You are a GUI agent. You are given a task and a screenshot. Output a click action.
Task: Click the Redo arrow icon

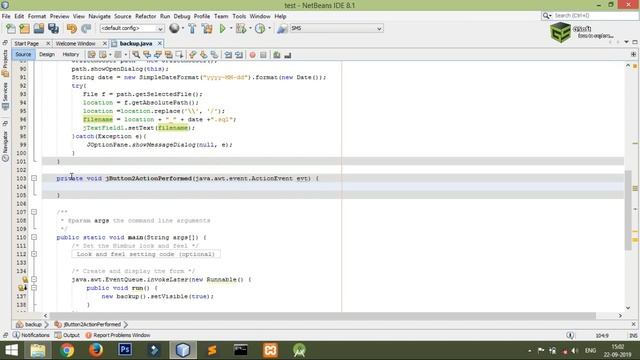click(x=86, y=29)
